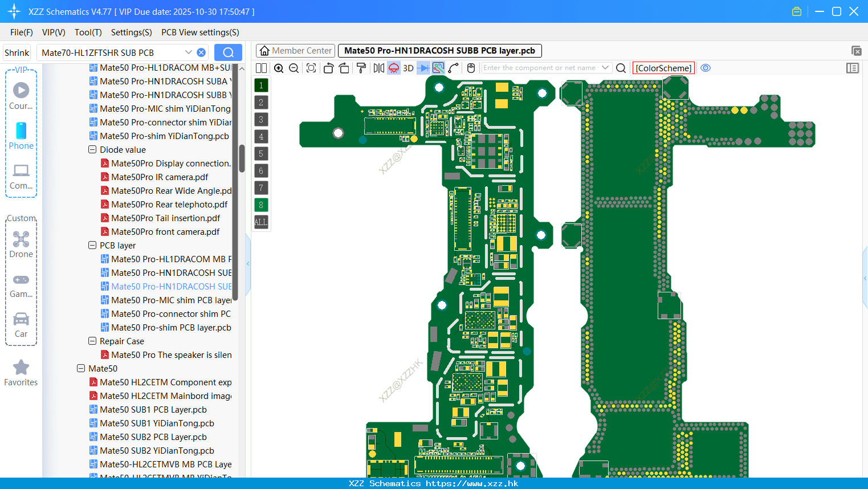
Task: Show PCB layer 3
Action: tap(261, 120)
